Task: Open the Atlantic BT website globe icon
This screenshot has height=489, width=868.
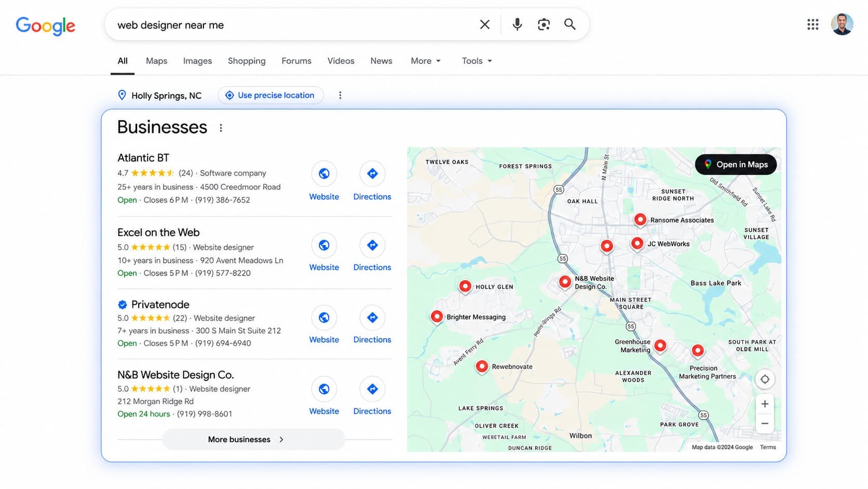Action: coord(324,174)
